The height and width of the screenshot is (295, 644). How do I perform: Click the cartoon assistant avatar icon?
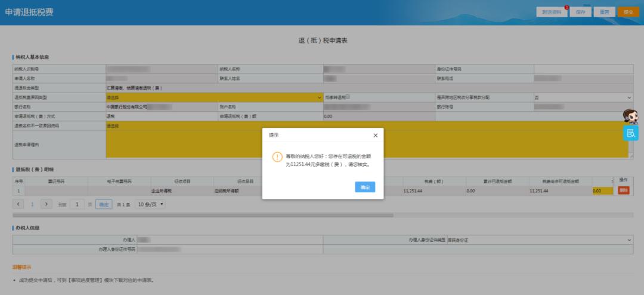pos(630,116)
